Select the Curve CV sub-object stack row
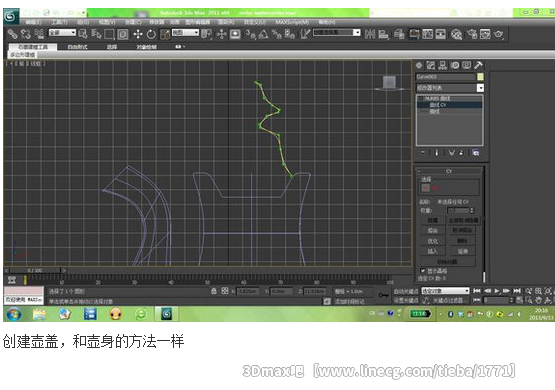This screenshot has width=555, height=390. tap(450, 105)
